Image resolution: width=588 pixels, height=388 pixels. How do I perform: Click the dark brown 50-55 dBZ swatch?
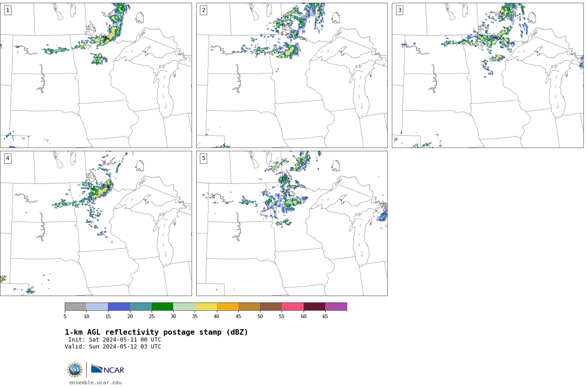click(x=271, y=307)
